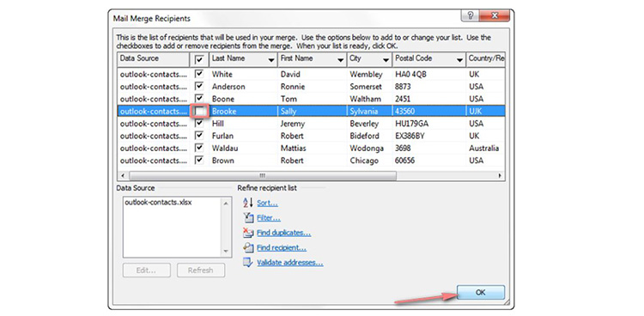
Task: Open the Postal Code column dropdown arrow
Action: (460, 60)
